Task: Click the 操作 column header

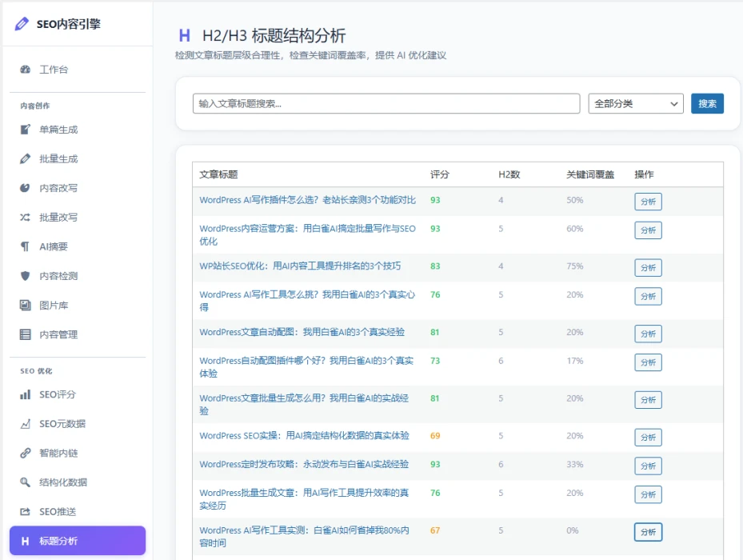Action: tap(644, 174)
